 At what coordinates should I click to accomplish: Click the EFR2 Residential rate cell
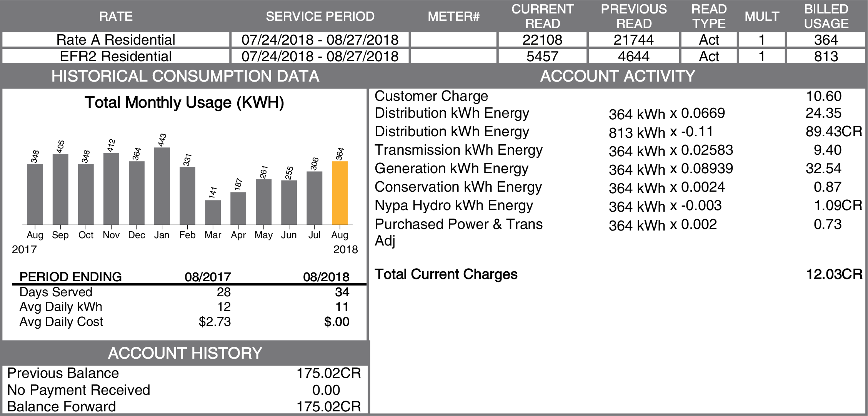tap(116, 56)
